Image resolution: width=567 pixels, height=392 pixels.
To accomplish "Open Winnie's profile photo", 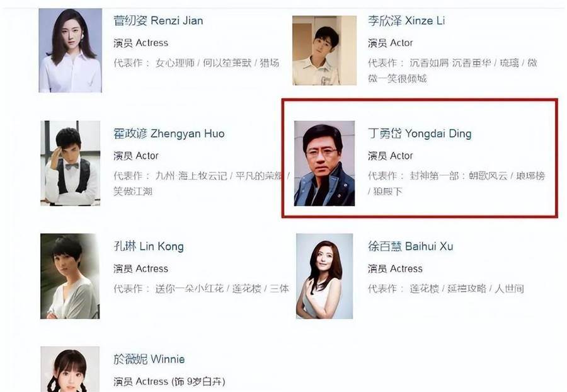I will click(70, 369).
